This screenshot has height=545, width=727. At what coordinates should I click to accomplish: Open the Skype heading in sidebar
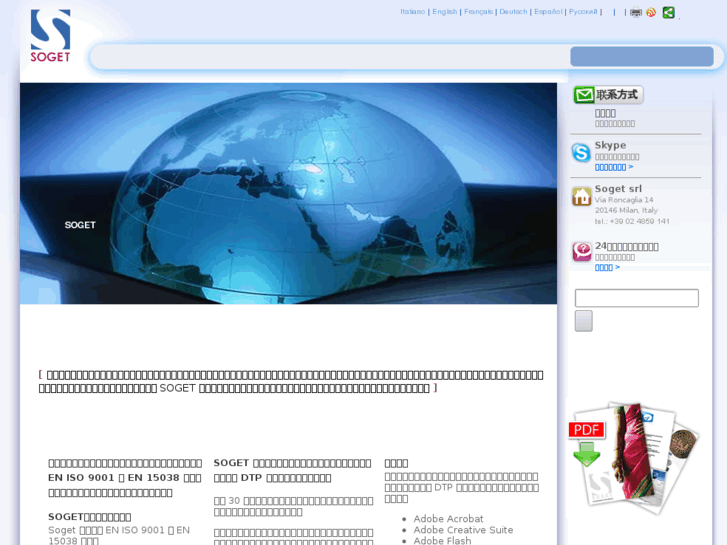tap(610, 145)
